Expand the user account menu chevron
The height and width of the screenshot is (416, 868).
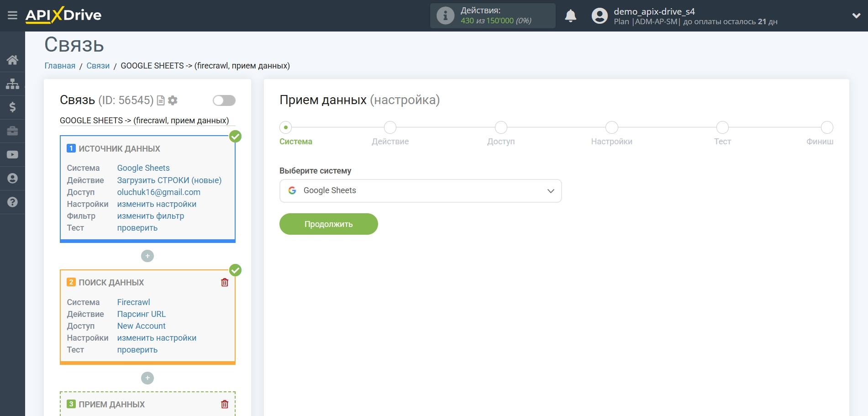point(856,16)
